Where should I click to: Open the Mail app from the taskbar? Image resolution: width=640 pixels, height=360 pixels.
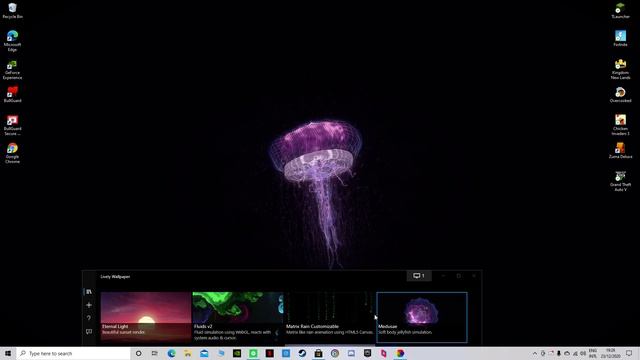coord(204,353)
